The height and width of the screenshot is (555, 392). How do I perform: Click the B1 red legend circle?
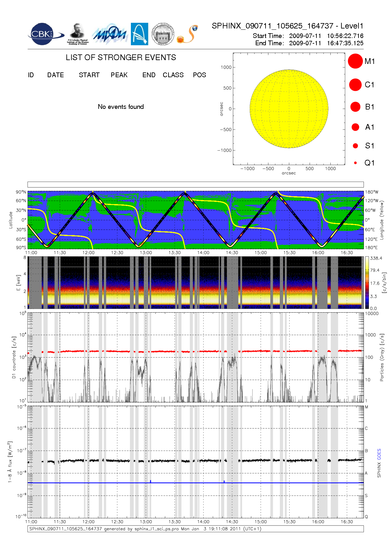point(355,107)
